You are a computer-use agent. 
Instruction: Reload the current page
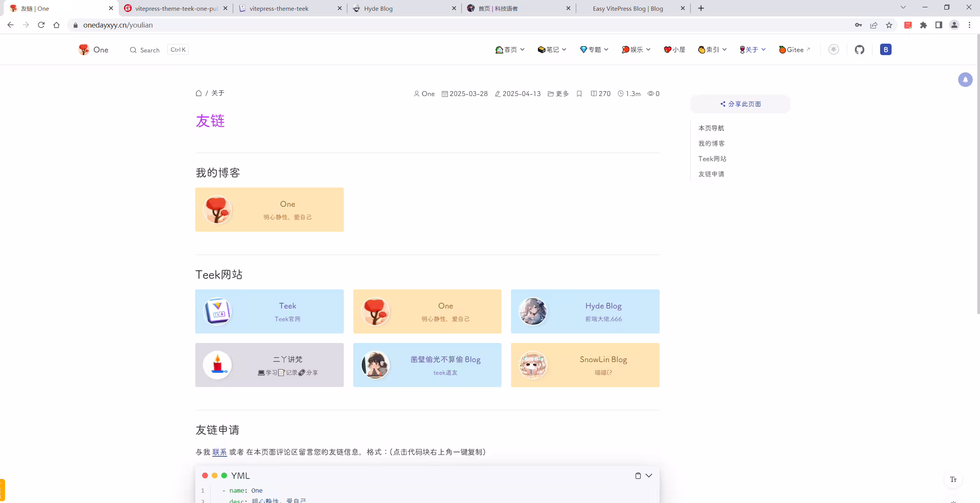click(x=41, y=25)
